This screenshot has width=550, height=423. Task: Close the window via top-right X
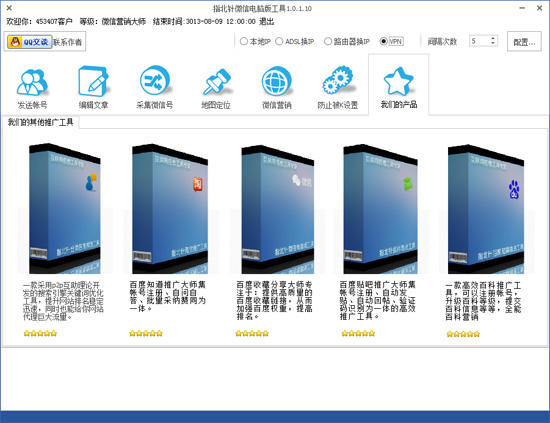(x=539, y=8)
